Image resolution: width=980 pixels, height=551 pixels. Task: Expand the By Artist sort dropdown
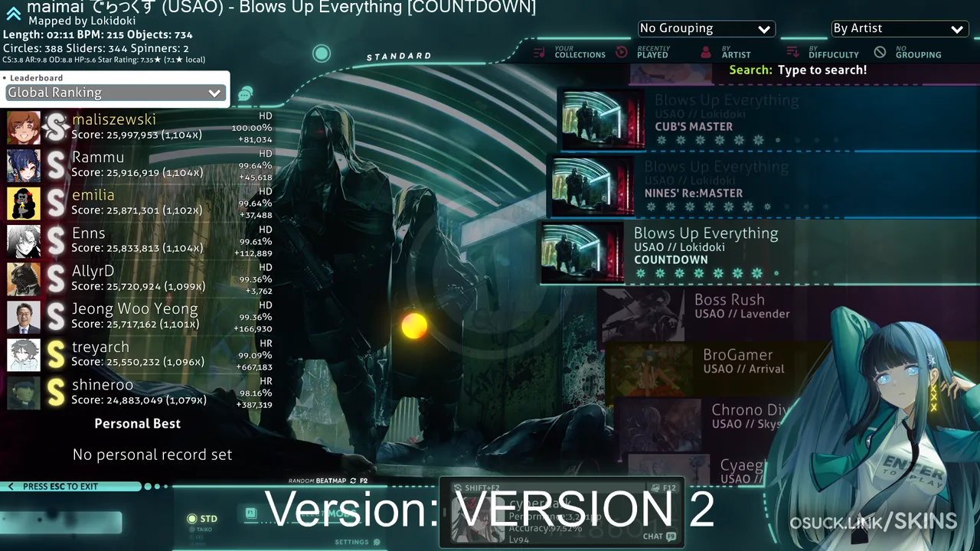click(900, 28)
